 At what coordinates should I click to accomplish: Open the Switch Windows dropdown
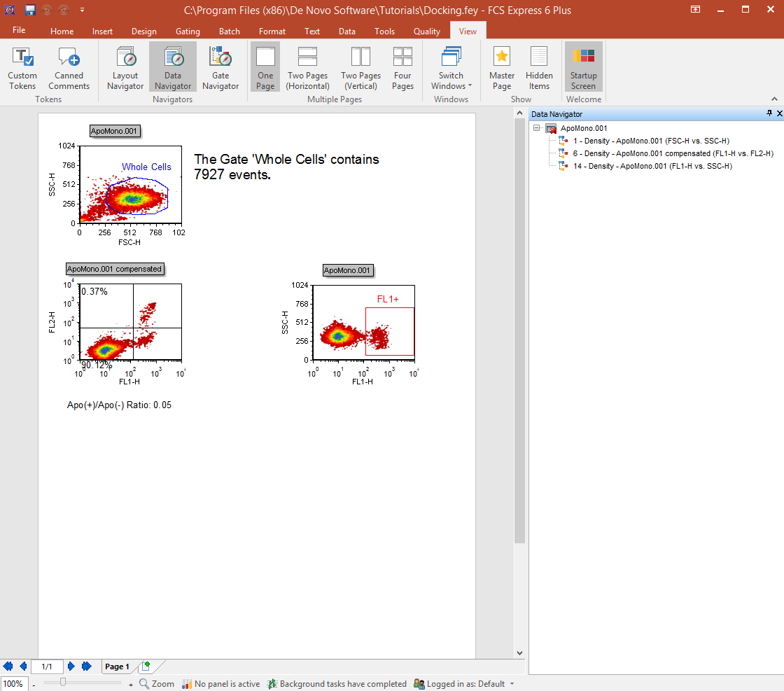(451, 67)
